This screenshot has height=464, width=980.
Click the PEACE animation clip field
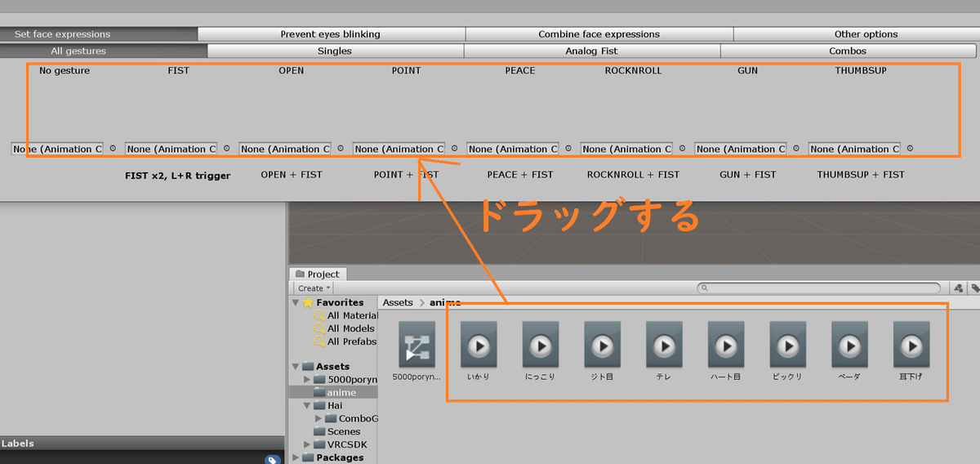(513, 149)
